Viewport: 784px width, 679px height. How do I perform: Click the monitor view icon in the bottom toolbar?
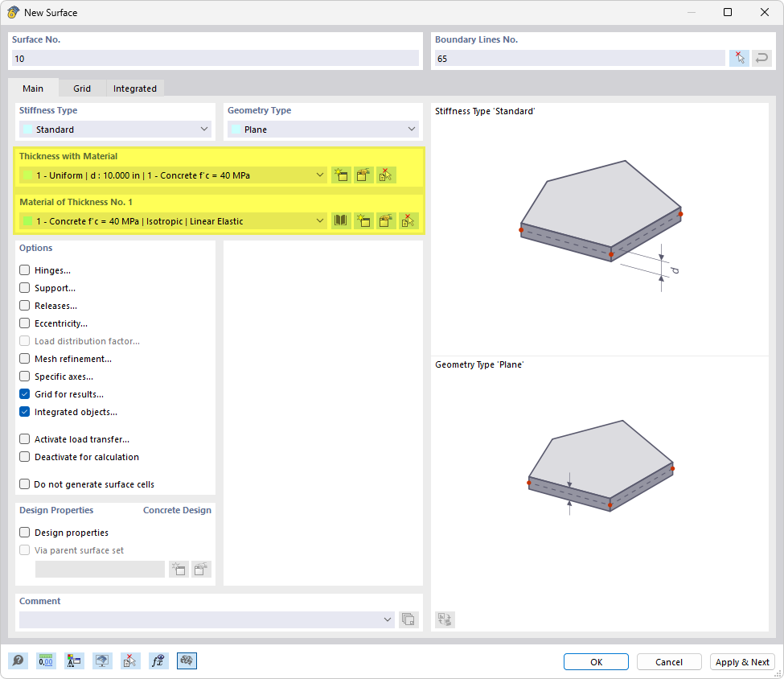tap(102, 661)
